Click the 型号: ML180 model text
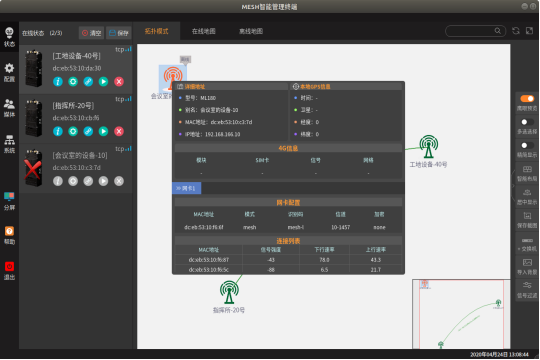Image resolution: width=540 pixels, height=360 pixels. pos(200,98)
